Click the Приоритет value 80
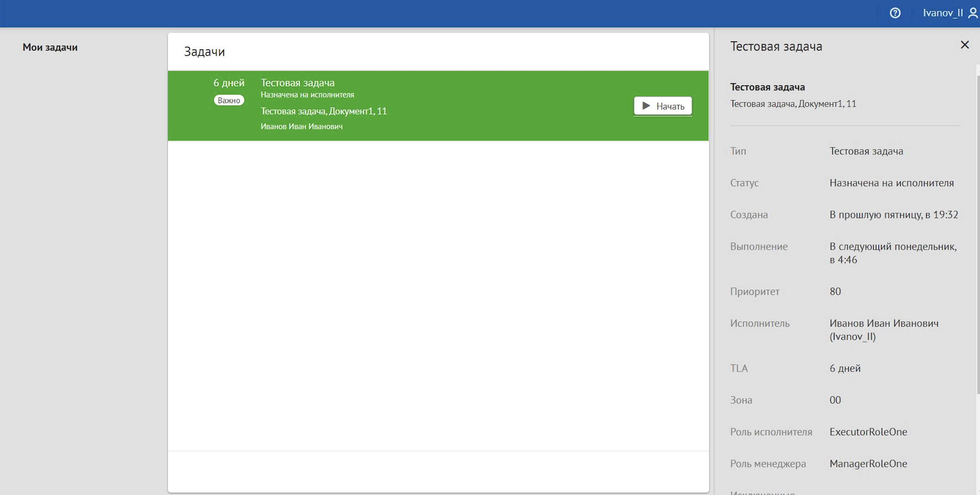980x495 pixels. 835,291
